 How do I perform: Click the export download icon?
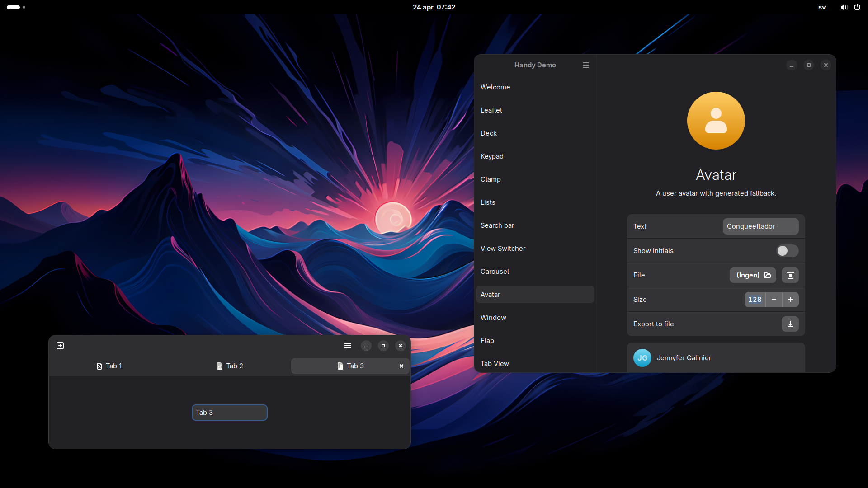pyautogui.click(x=790, y=324)
